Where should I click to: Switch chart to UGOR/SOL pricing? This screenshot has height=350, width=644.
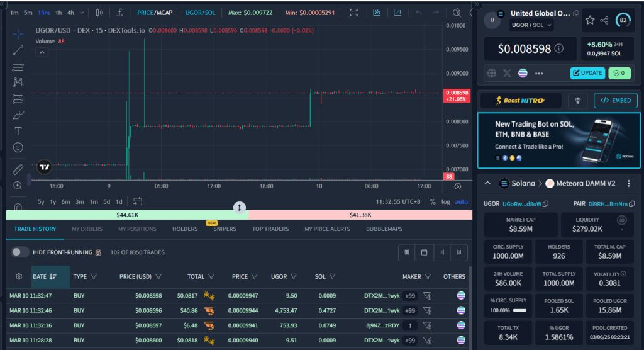tap(200, 13)
